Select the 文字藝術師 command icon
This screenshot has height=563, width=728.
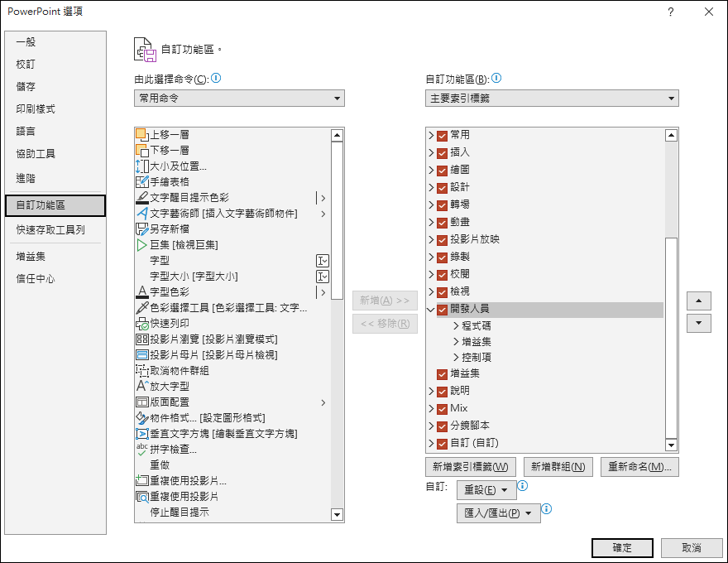coord(141,214)
